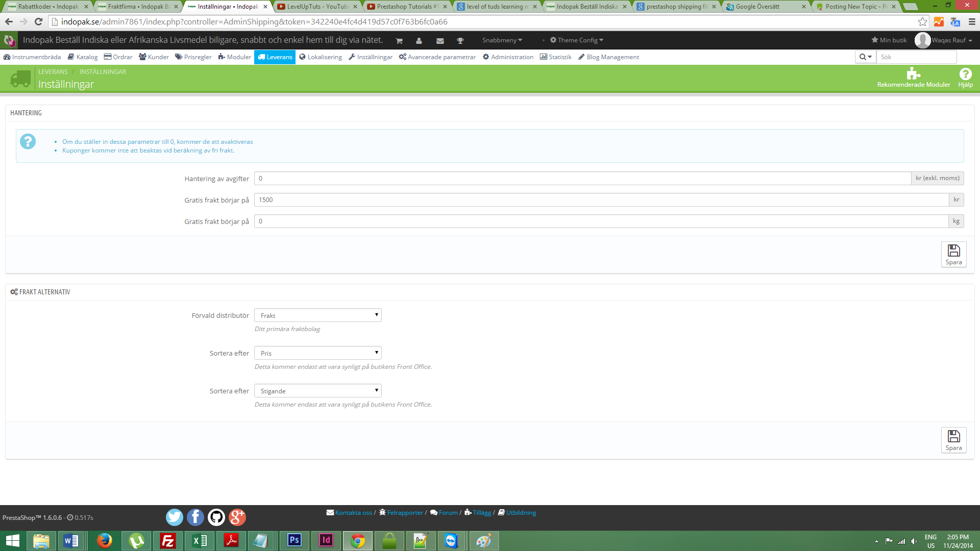Viewport: 980px width, 551px height.
Task: Launch FileZilla from the taskbar
Action: (168, 540)
